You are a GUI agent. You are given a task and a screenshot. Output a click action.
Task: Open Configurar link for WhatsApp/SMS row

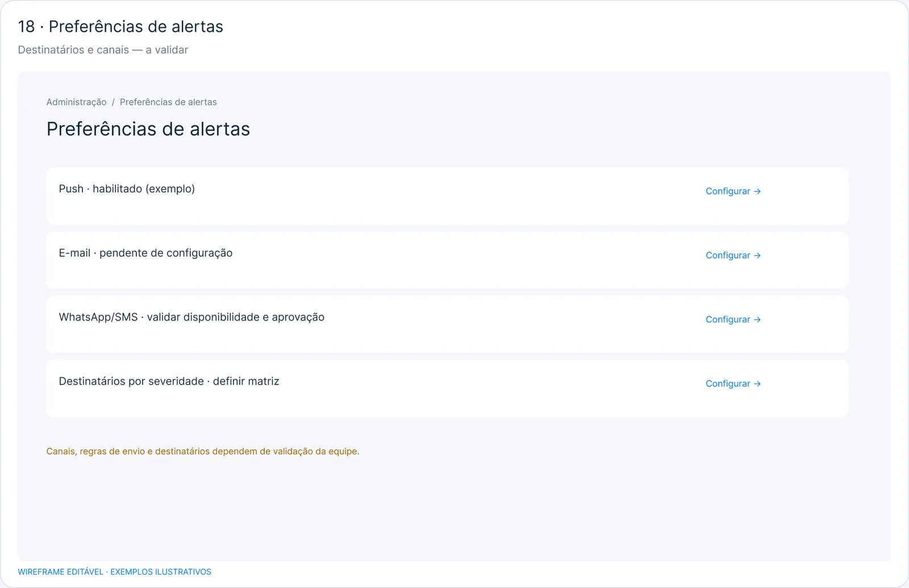(x=733, y=320)
